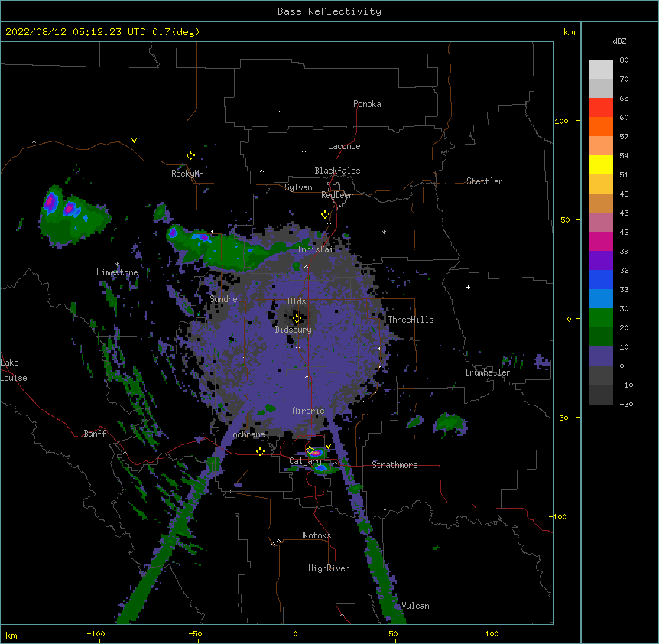
Task: Click the white asterisk marker east of Innisfail
Action: (384, 232)
